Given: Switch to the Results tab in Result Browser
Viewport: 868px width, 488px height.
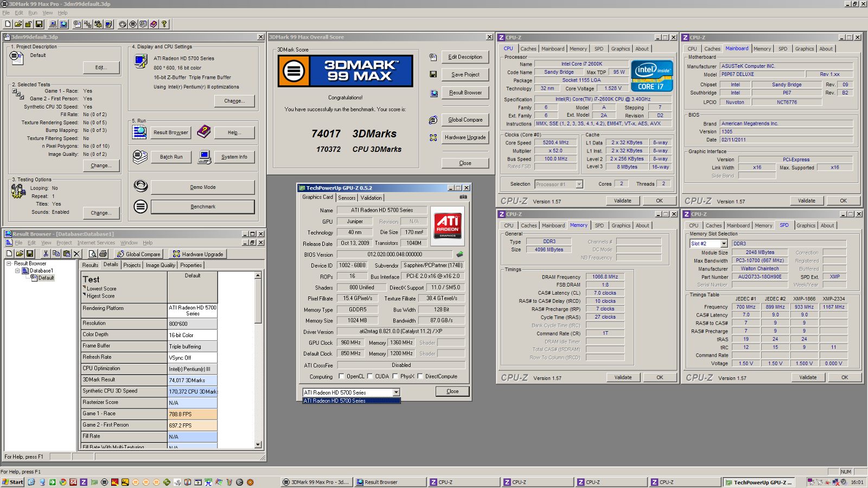Looking at the screenshot, I should pyautogui.click(x=90, y=265).
